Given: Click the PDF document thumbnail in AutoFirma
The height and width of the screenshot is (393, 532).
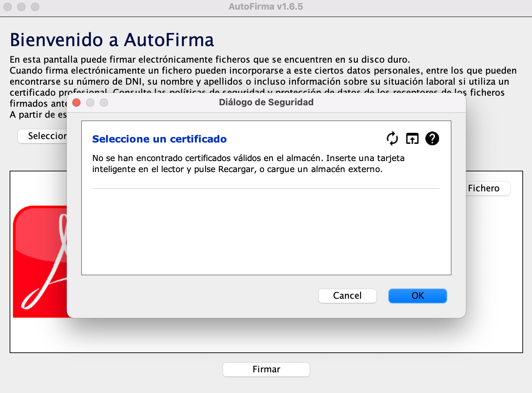Looking at the screenshot, I should [x=40, y=262].
